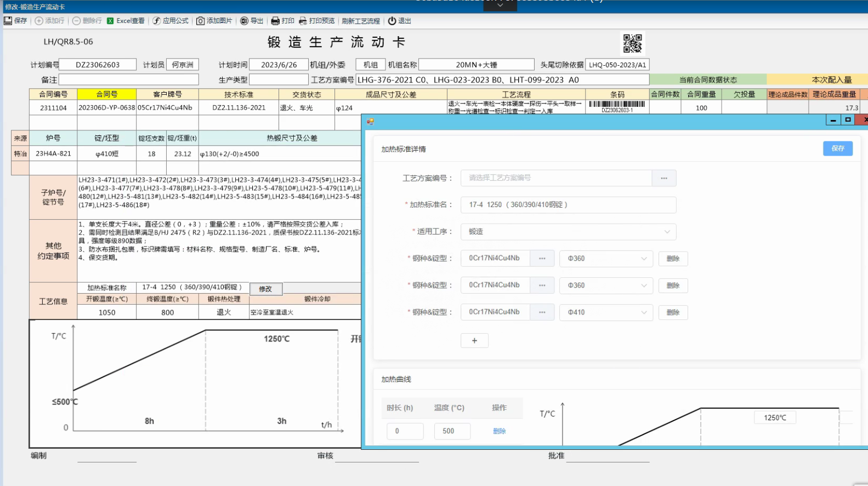
Task: Open the Excel查看 viewer
Action: (126, 21)
